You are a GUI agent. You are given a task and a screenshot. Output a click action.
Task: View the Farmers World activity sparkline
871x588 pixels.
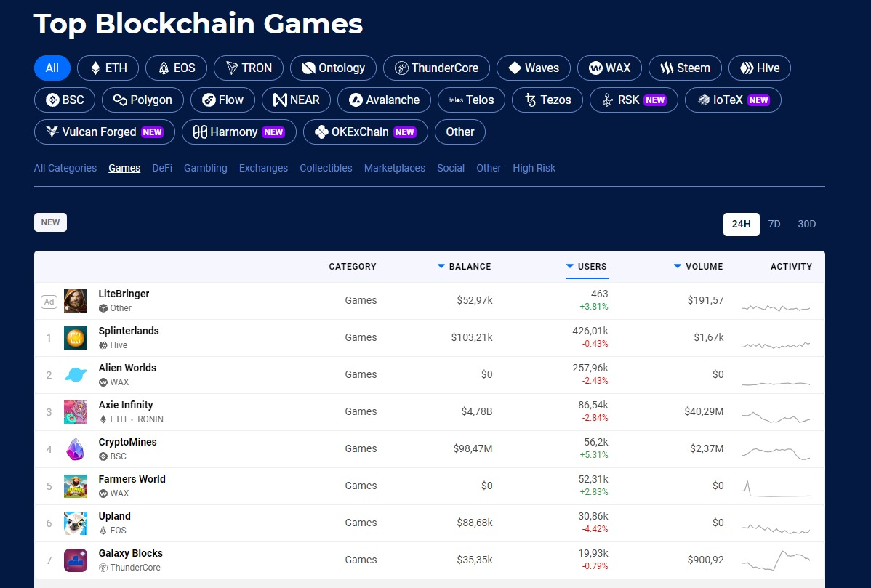point(776,488)
